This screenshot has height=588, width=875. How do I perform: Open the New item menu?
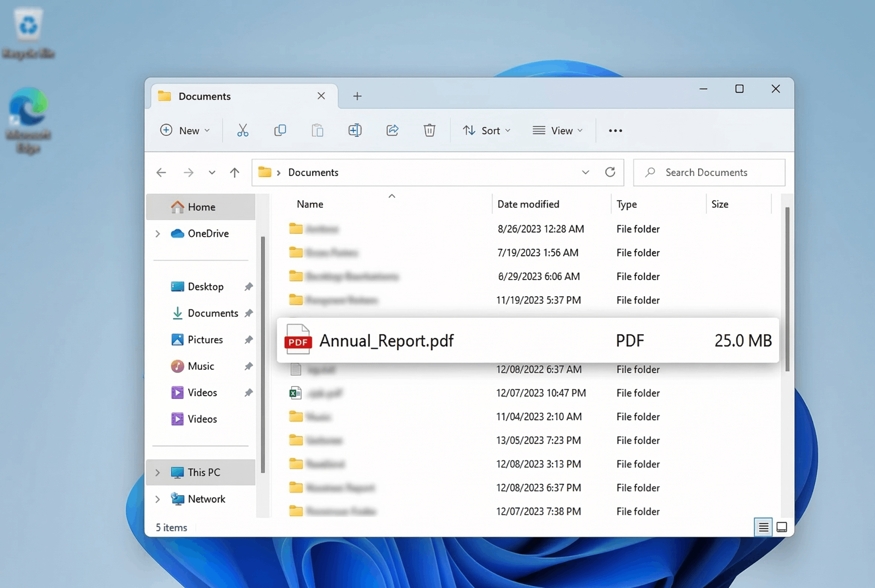tap(185, 130)
